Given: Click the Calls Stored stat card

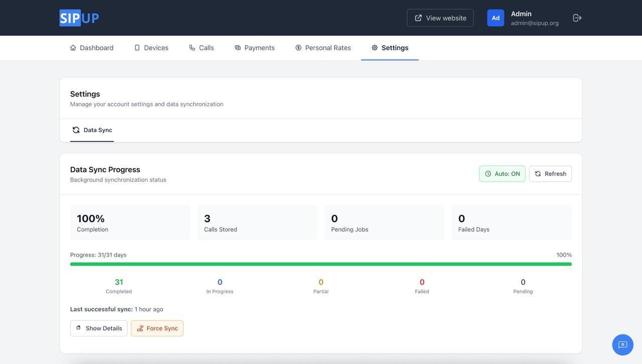Looking at the screenshot, I should pos(257,223).
